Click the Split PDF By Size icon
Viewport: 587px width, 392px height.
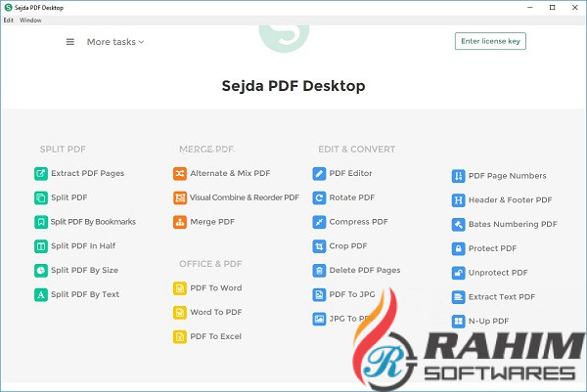tap(41, 271)
